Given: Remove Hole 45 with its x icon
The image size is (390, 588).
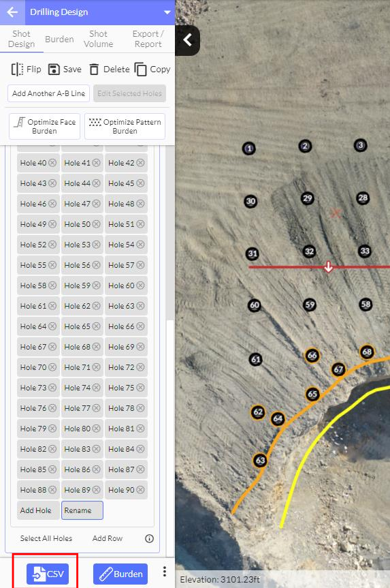Looking at the screenshot, I should [x=140, y=183].
